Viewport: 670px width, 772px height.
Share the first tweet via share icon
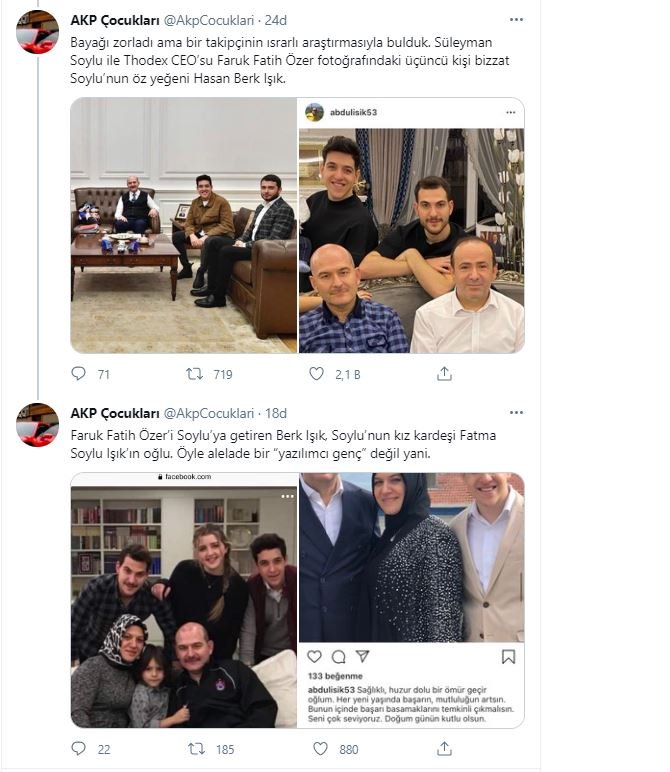click(x=444, y=374)
